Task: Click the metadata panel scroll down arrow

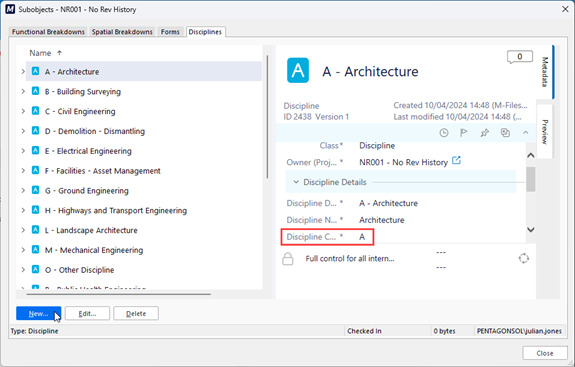Action: 530,230
